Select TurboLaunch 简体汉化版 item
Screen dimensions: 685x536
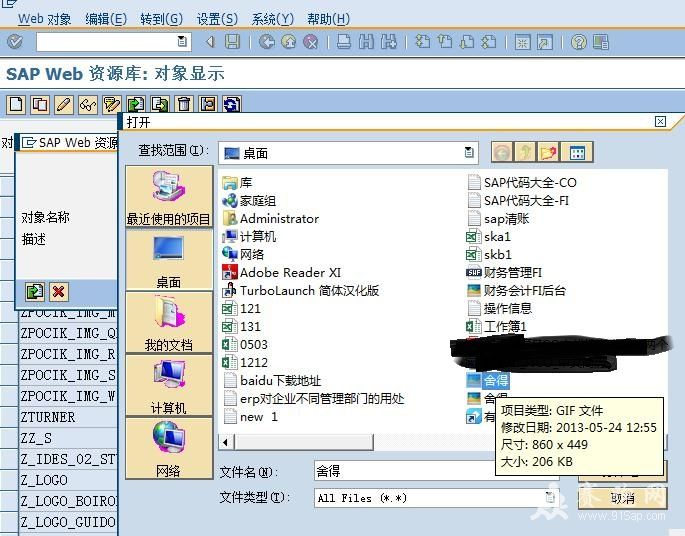(301, 290)
